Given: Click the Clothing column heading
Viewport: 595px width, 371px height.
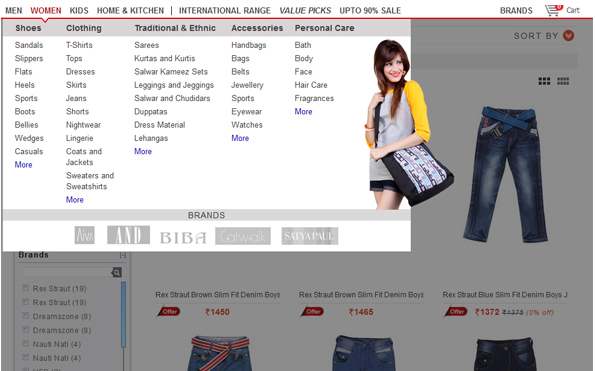Looking at the screenshot, I should point(84,28).
